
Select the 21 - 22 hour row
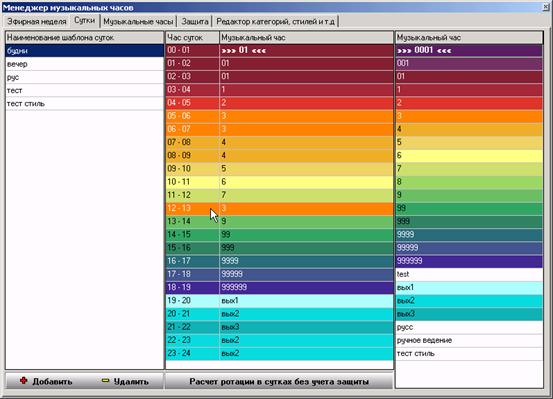pos(280,327)
